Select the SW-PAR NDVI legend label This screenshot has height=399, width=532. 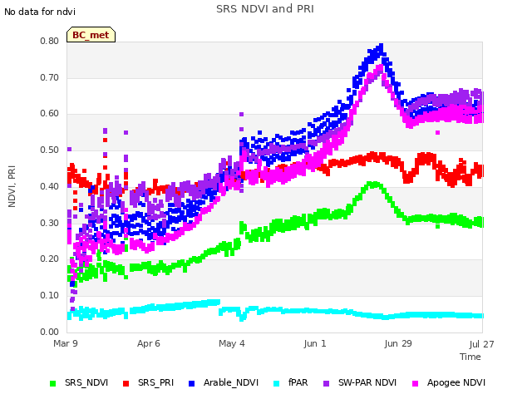tap(367, 382)
